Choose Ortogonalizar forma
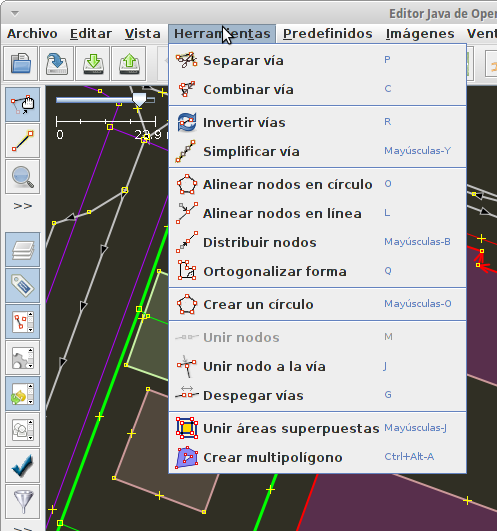The height and width of the screenshot is (531, 497). tap(318, 272)
